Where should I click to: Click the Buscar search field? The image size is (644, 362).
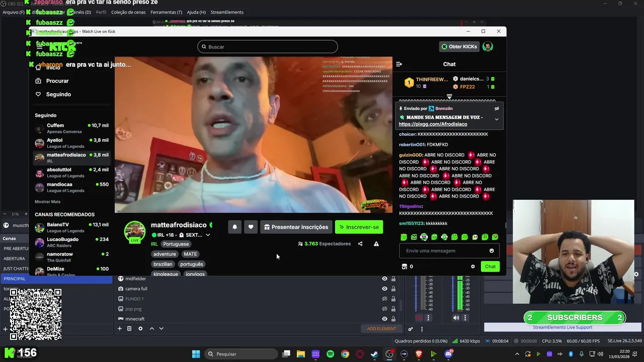(268, 47)
